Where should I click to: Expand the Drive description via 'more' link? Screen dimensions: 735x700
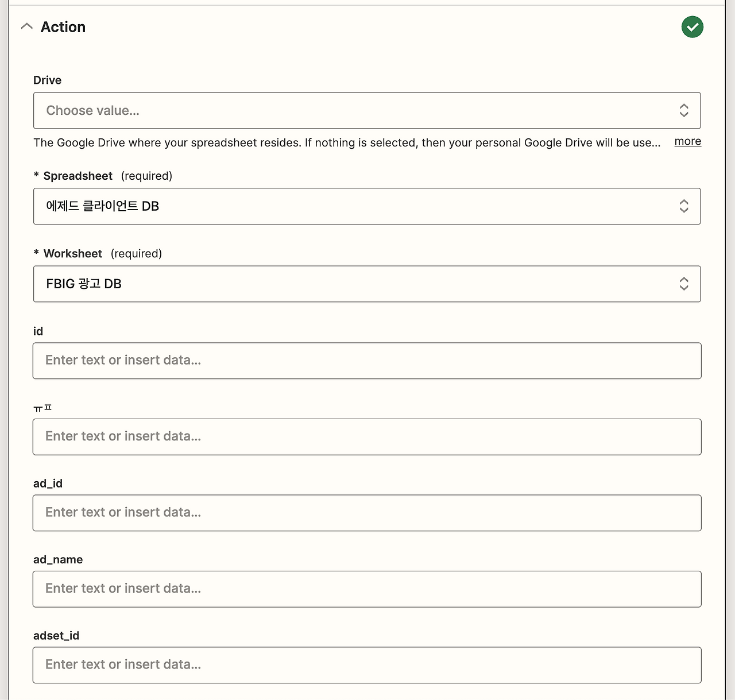687,141
